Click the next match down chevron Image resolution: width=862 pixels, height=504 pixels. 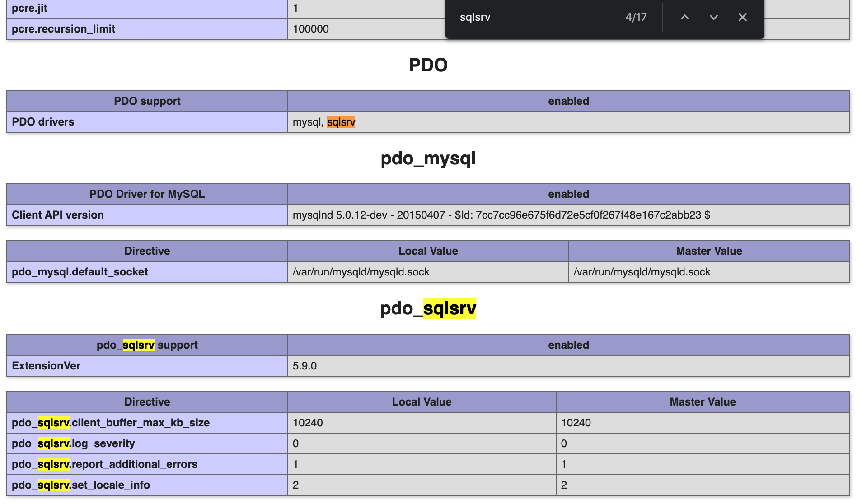coord(714,17)
